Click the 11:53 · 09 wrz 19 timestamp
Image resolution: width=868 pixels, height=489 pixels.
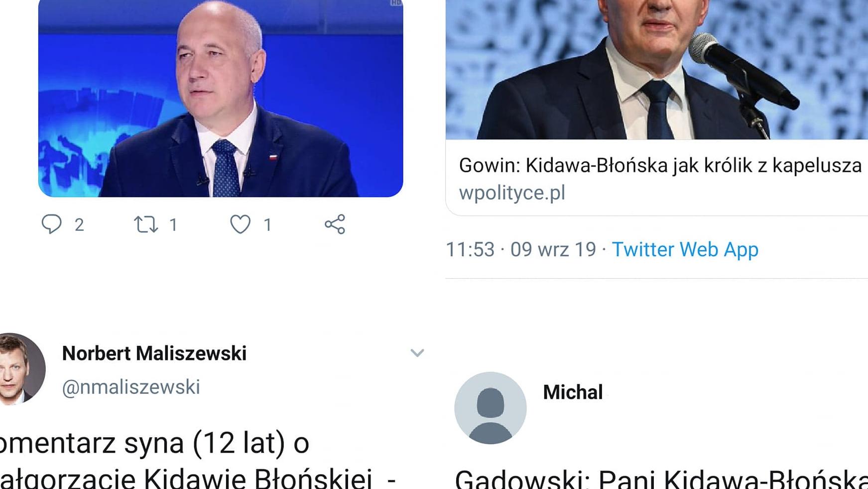(520, 249)
